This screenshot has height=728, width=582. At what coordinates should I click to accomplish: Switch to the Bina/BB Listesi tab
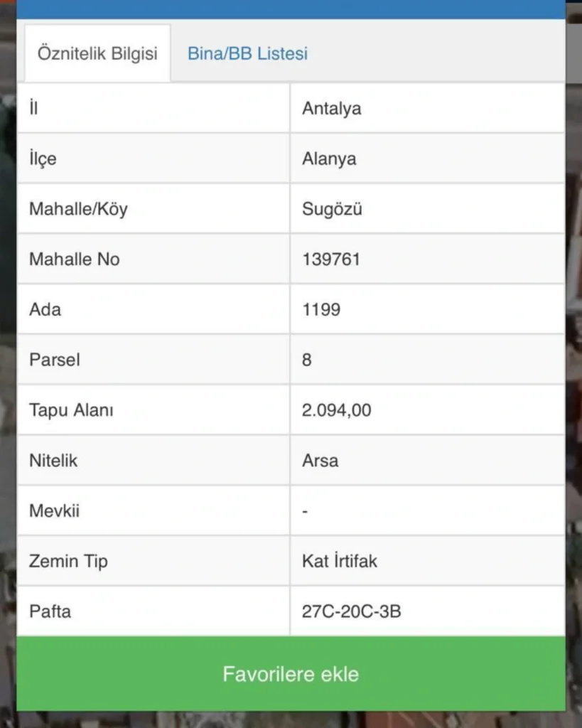tap(247, 53)
